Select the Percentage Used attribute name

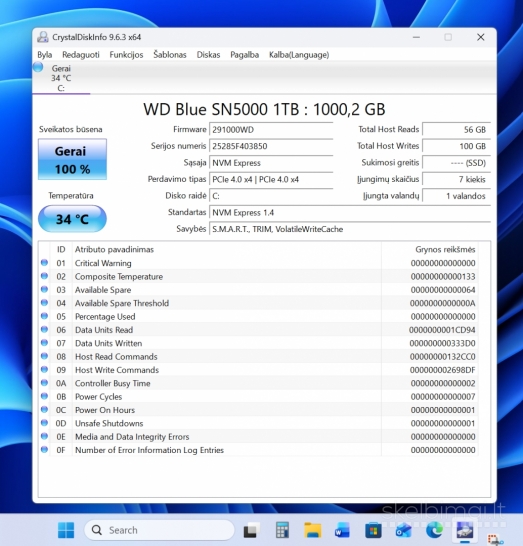coord(105,317)
